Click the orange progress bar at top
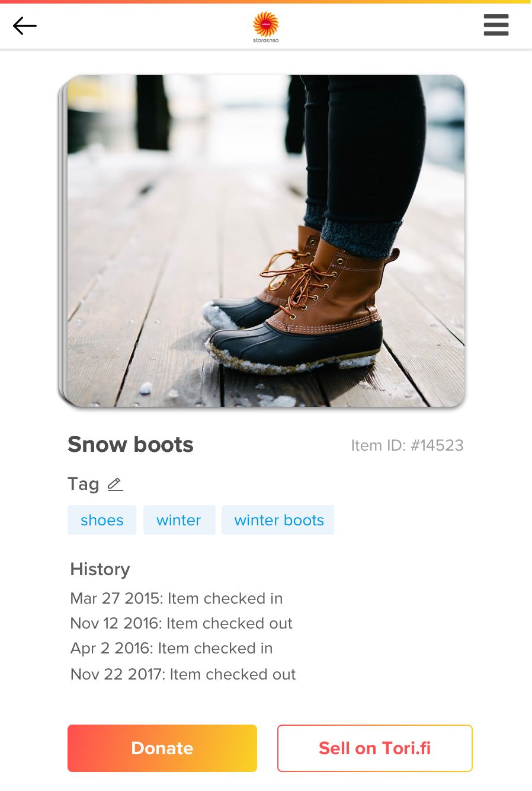Screen dimensions: 532x791 [266, 2]
